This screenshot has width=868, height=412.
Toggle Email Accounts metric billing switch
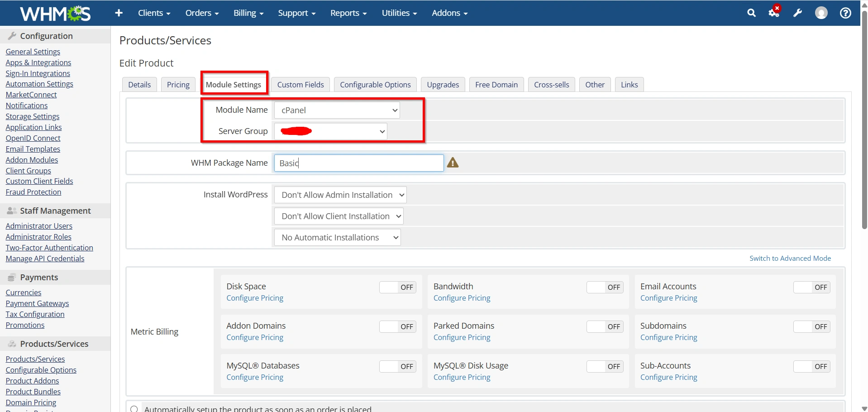[x=812, y=287]
